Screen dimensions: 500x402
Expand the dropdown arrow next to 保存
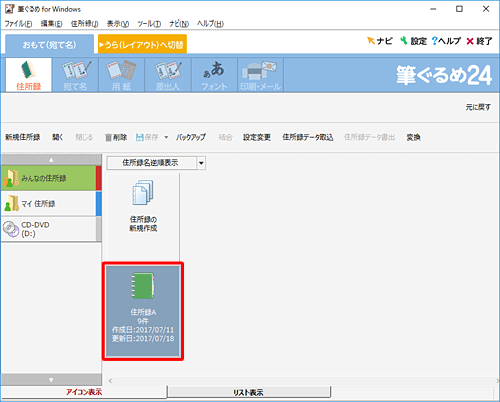coord(166,137)
